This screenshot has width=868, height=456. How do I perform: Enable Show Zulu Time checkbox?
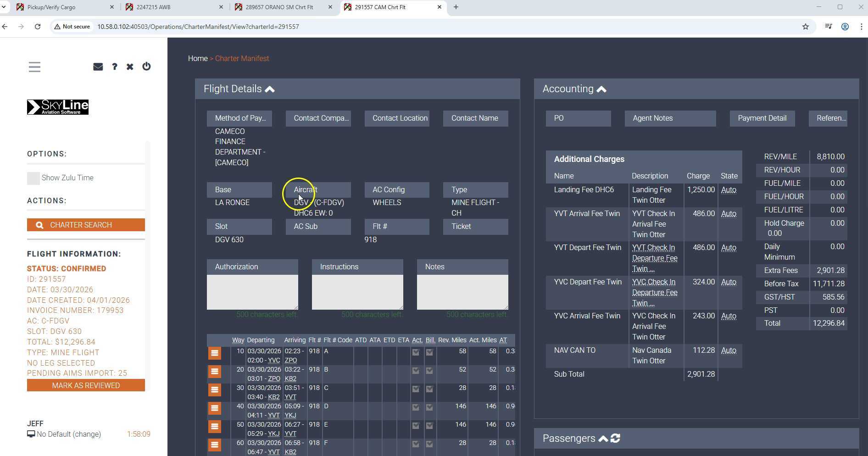tap(33, 178)
